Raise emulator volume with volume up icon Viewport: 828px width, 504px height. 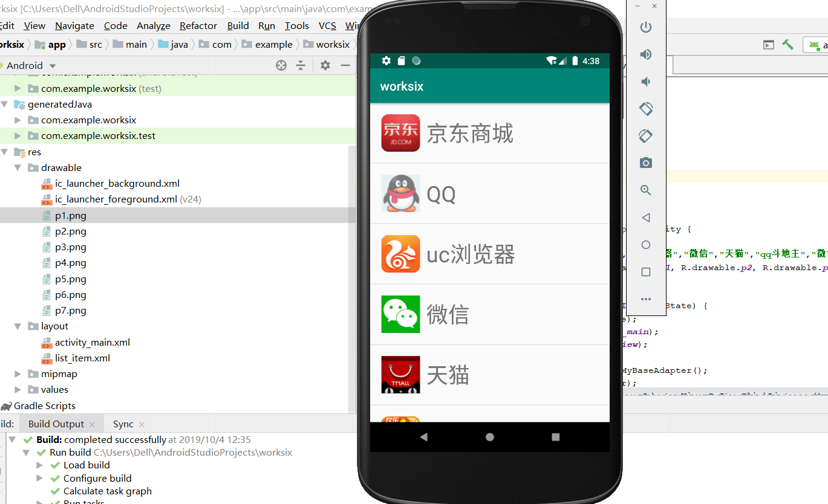[646, 54]
